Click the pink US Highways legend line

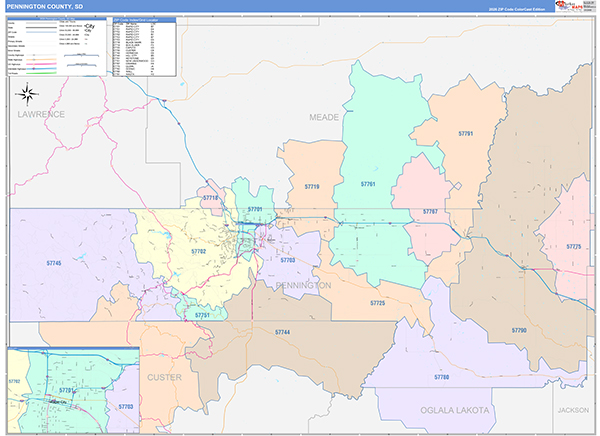click(42, 64)
